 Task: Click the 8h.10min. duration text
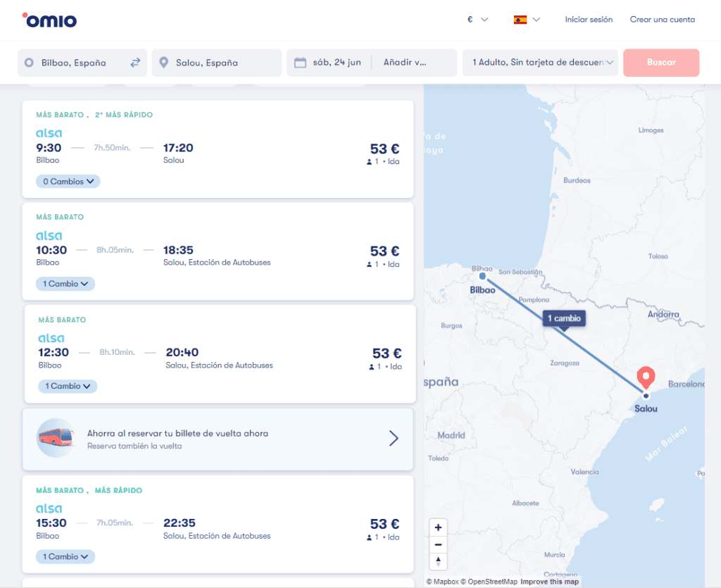pyautogui.click(x=118, y=352)
